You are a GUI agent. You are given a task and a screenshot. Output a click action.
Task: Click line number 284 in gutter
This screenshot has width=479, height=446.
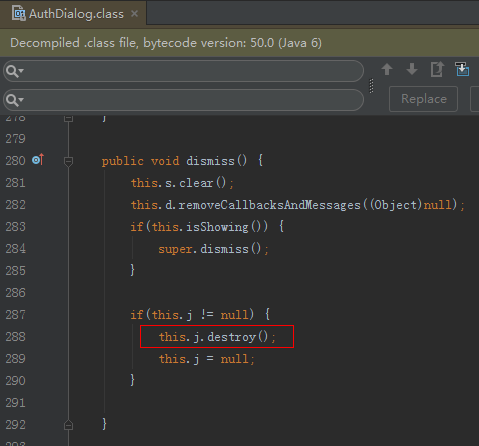(x=15, y=249)
